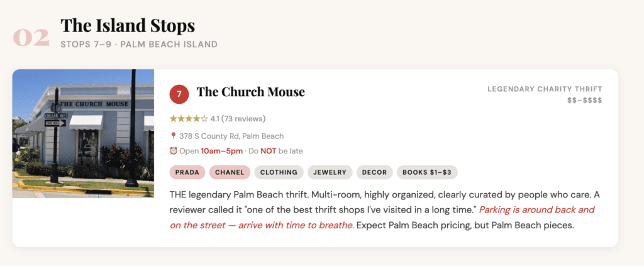Click the red number 7 badge
The width and height of the screenshot is (644, 266).
[x=179, y=94]
